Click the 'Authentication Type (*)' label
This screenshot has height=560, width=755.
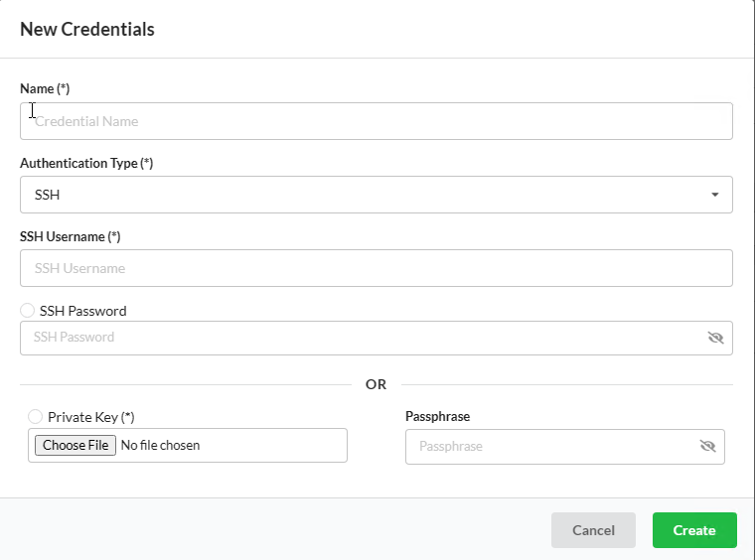pyautogui.click(x=86, y=163)
